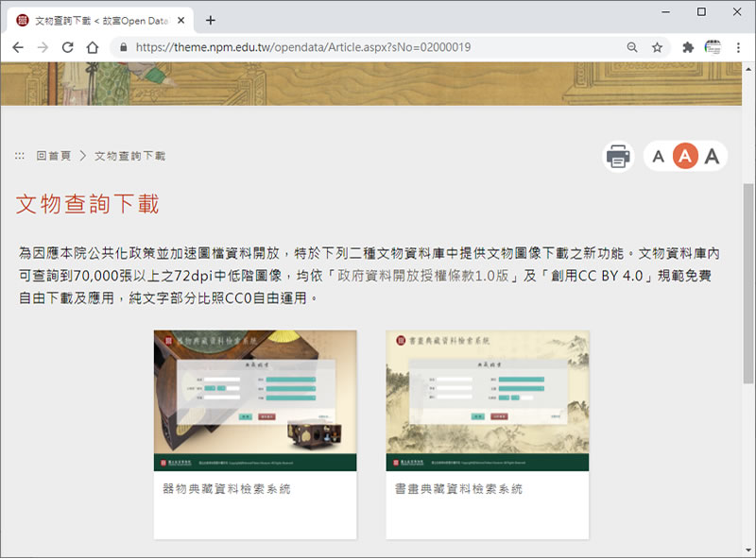Open Chrome three-dot menu
This screenshot has width=756, height=559.
[x=738, y=47]
